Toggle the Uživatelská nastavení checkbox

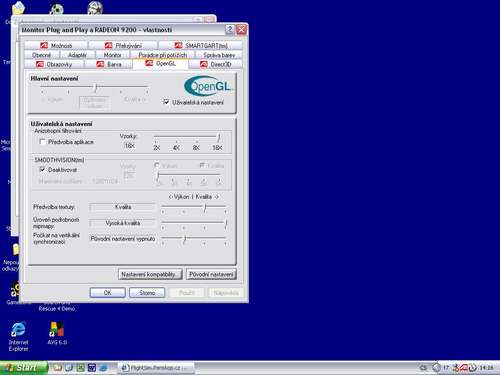(x=166, y=102)
